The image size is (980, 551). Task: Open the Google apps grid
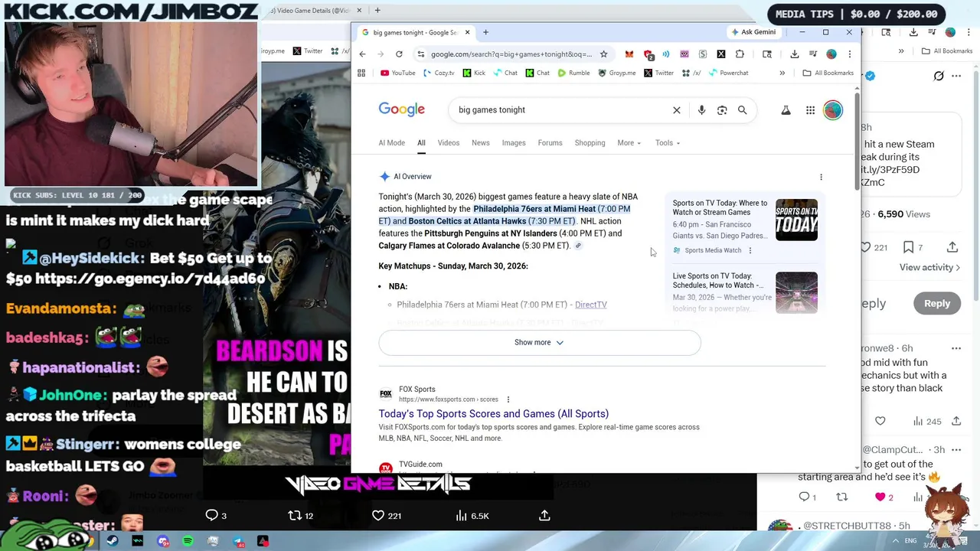click(x=810, y=110)
